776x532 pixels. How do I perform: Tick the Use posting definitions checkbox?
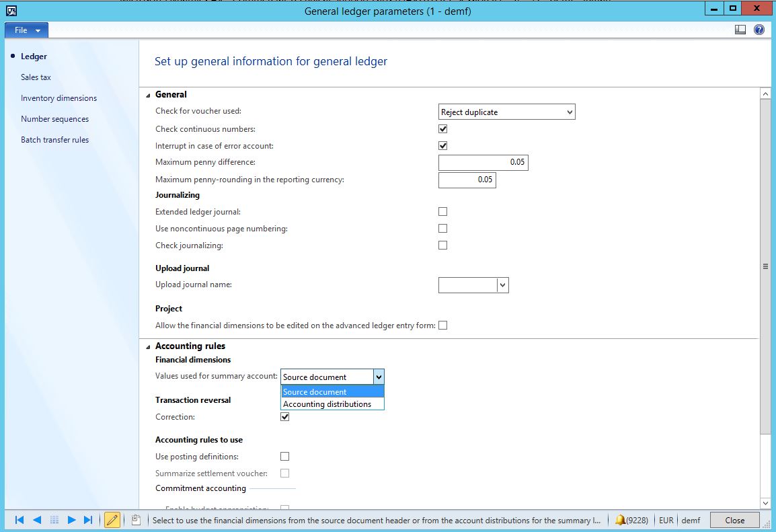285,457
